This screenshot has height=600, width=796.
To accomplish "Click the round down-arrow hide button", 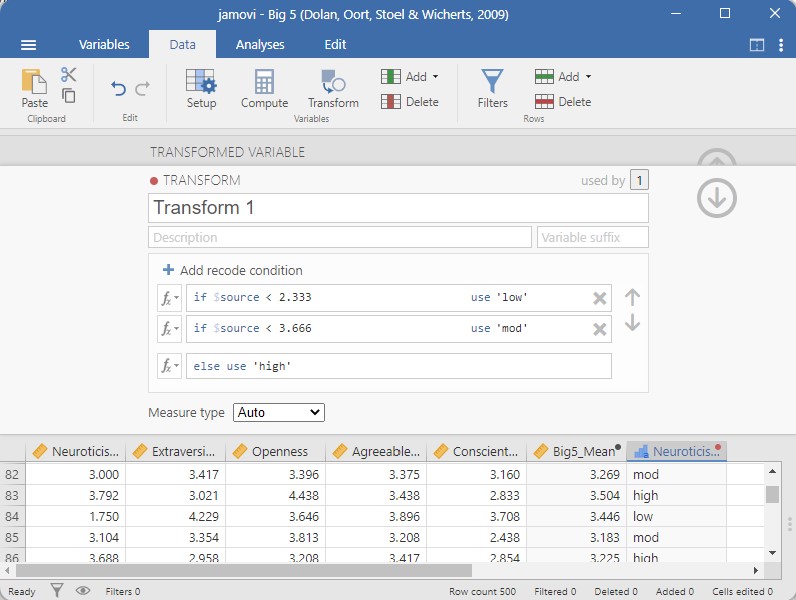I will click(717, 198).
